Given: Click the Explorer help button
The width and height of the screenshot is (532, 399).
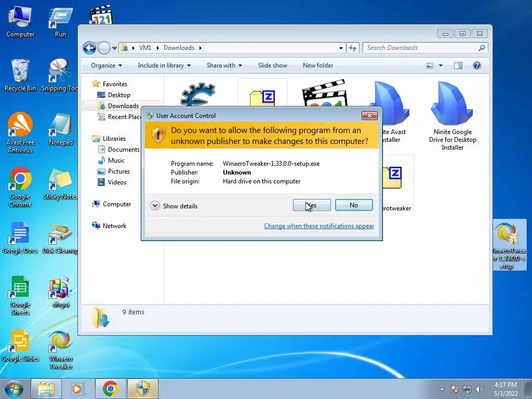Looking at the screenshot, I should pyautogui.click(x=477, y=65).
